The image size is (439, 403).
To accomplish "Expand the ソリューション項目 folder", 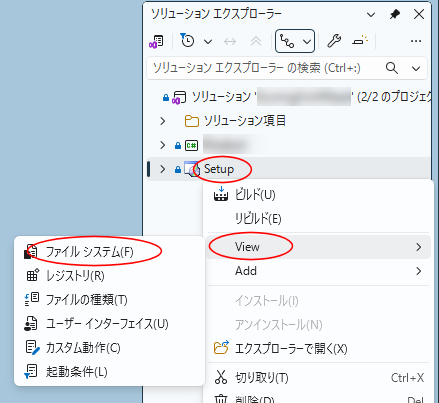I will coord(162,121).
